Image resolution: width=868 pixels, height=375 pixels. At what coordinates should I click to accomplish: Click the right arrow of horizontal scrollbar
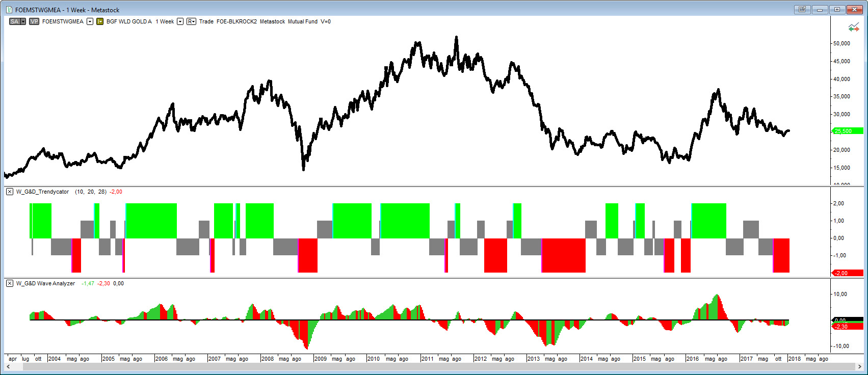(859, 366)
